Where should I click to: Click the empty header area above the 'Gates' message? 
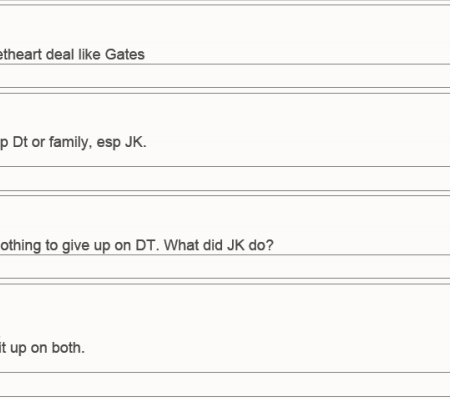(x=225, y=25)
